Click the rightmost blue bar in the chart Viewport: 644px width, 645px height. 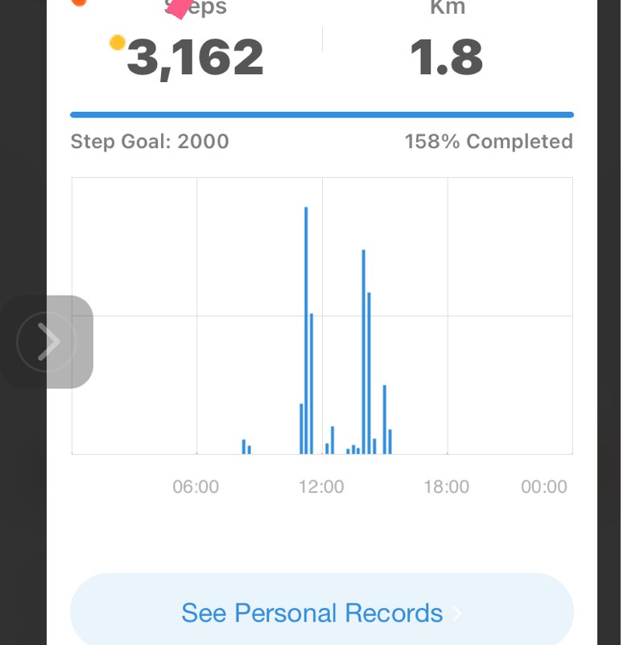click(x=390, y=441)
